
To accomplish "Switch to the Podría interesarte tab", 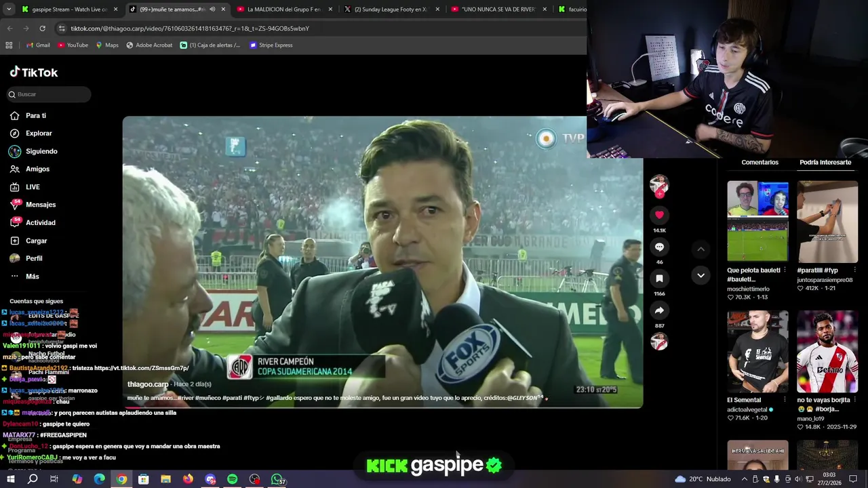I will click(825, 162).
